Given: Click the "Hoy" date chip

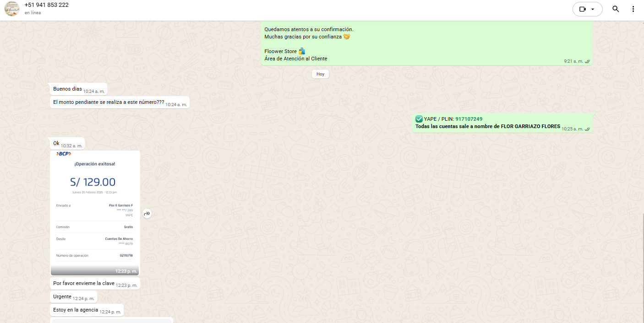Looking at the screenshot, I should (x=320, y=74).
